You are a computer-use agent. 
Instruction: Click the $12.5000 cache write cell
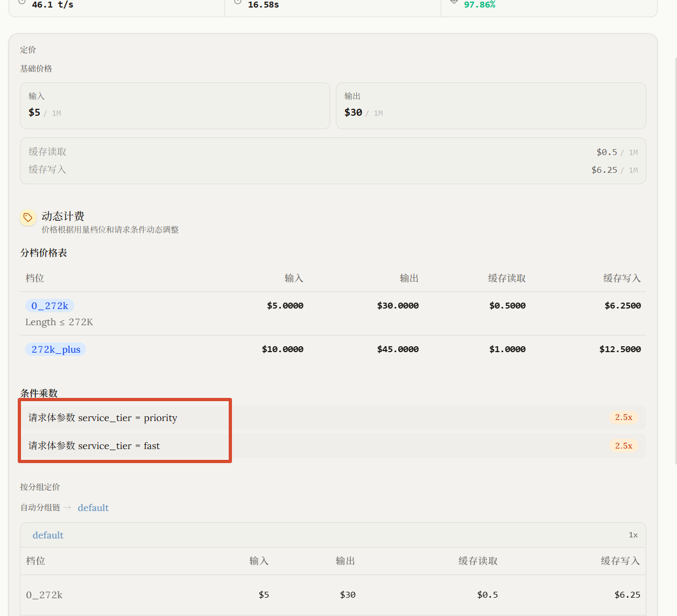(620, 349)
